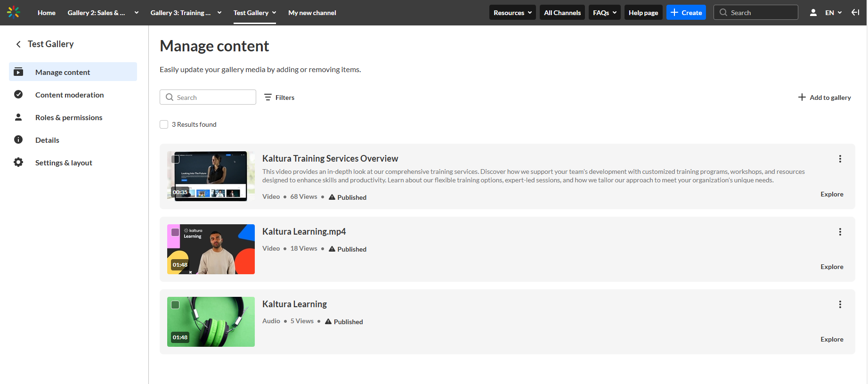Click the collapse arrow icon in top bar
The height and width of the screenshot is (384, 868).
coord(855,12)
